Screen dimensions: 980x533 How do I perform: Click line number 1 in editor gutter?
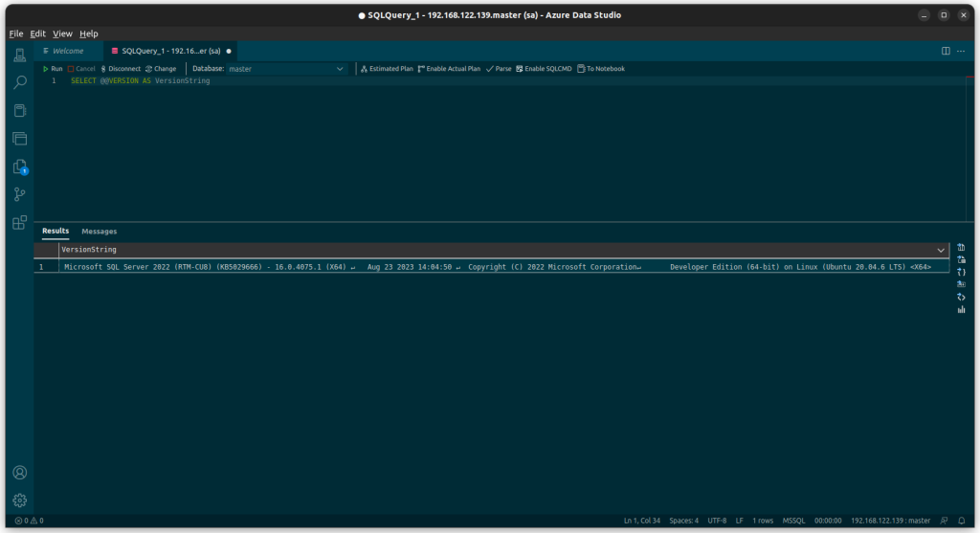click(54, 81)
